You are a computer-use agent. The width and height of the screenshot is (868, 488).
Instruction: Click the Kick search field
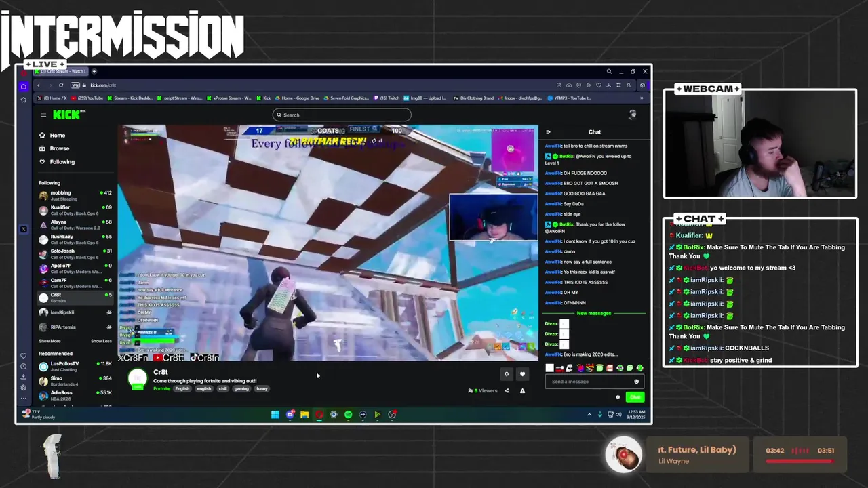coord(342,115)
